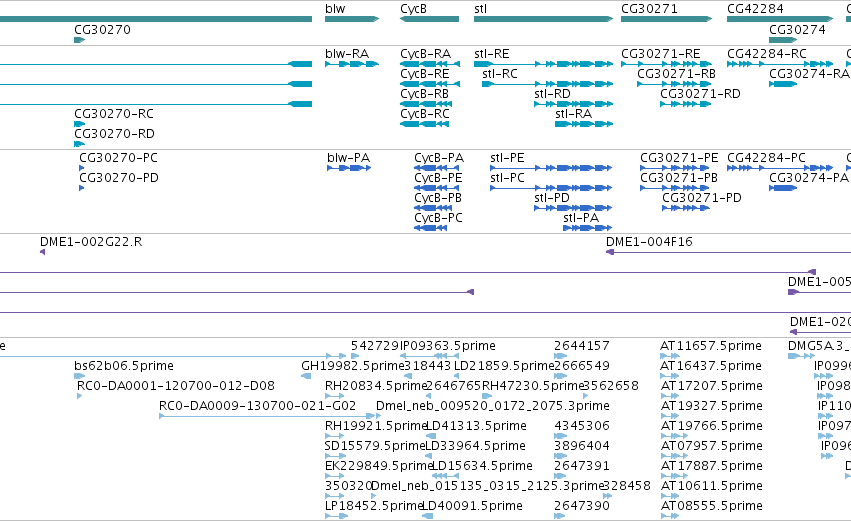Click the CG30270-RD transcript label
Image resolution: width=851 pixels, height=521 pixels.
[x=114, y=134]
